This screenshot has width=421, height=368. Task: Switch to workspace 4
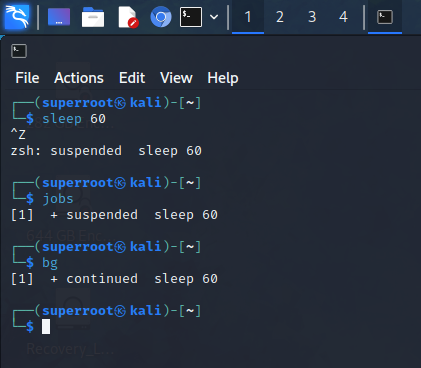pos(343,17)
